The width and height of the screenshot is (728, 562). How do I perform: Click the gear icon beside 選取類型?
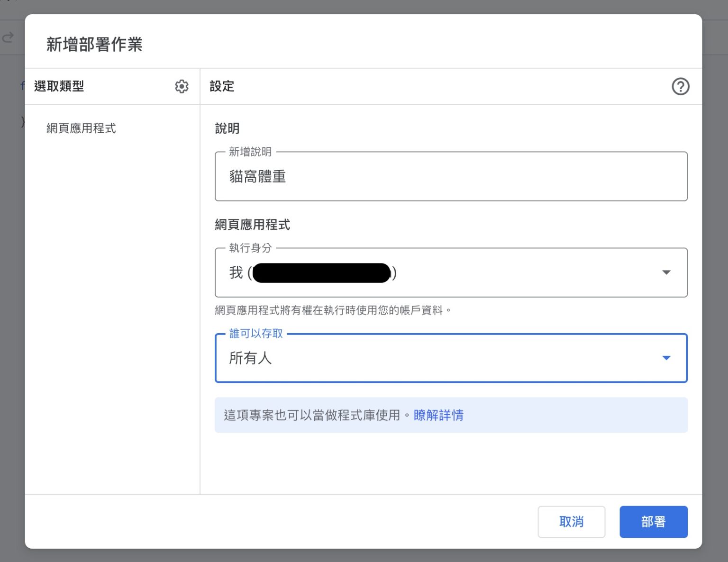click(182, 86)
